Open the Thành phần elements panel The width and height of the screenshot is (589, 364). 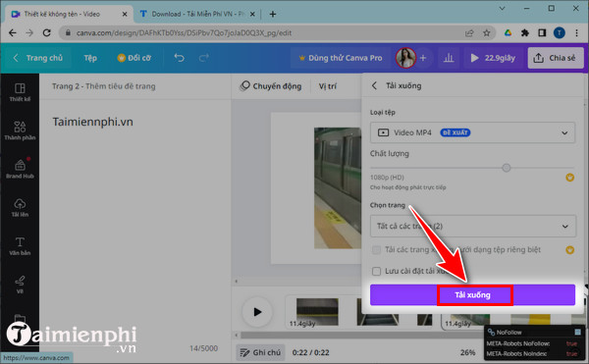coord(20,130)
